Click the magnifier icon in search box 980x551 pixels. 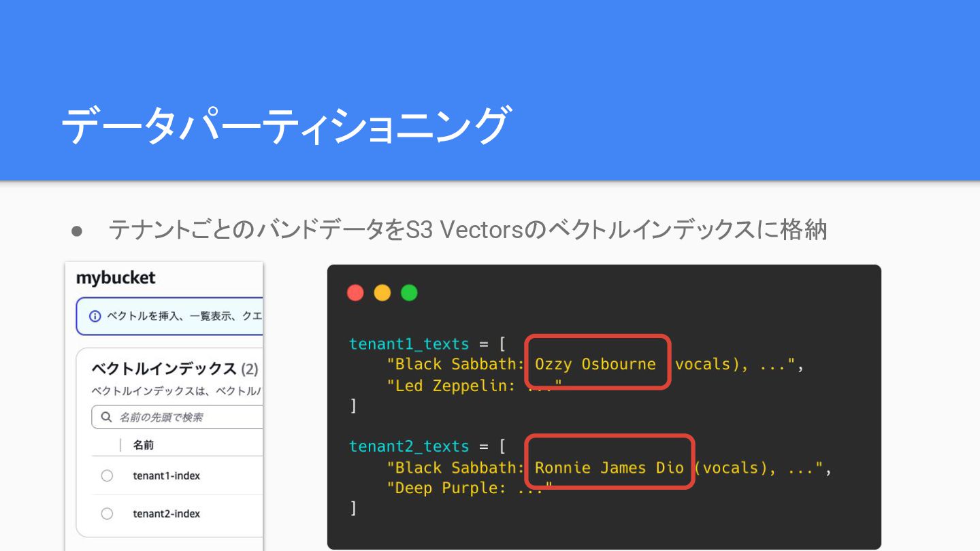[106, 417]
